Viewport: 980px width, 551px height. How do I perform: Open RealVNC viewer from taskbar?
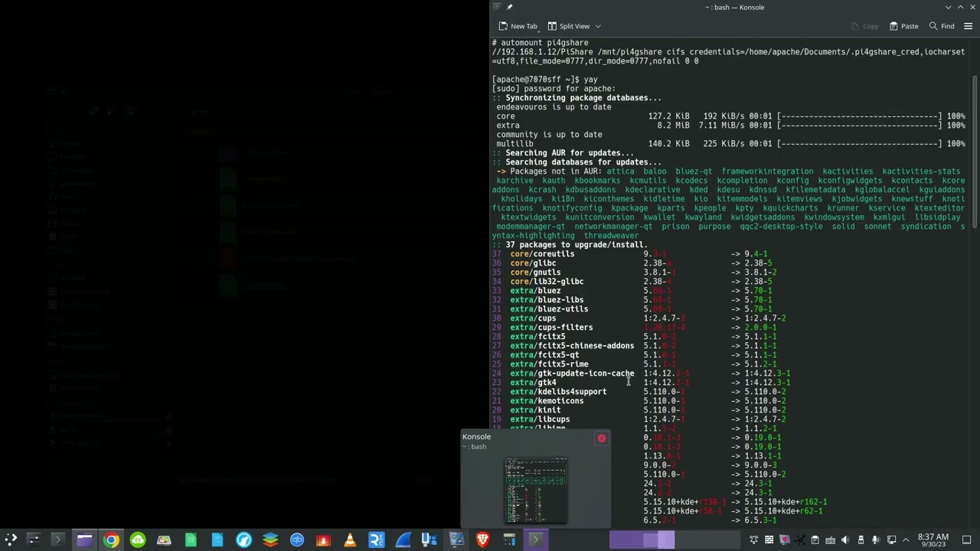[x=376, y=540]
